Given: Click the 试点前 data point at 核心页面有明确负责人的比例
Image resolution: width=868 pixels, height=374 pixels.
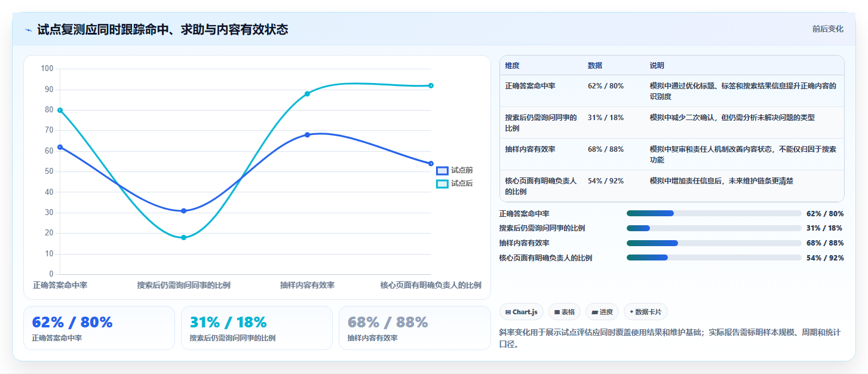Looking at the screenshot, I should 431,164.
